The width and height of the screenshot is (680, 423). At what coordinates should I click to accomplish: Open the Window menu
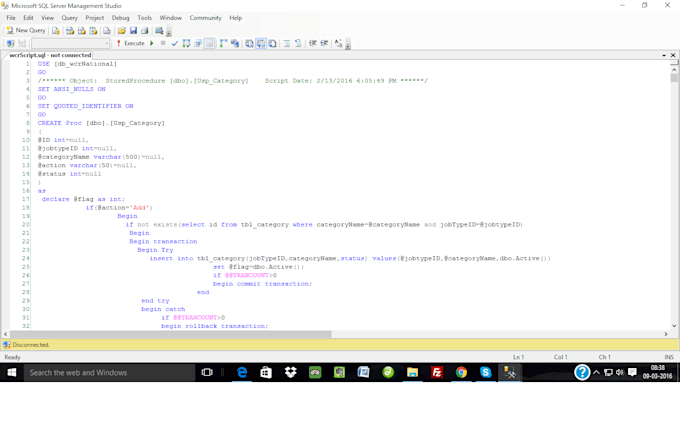tap(170, 18)
